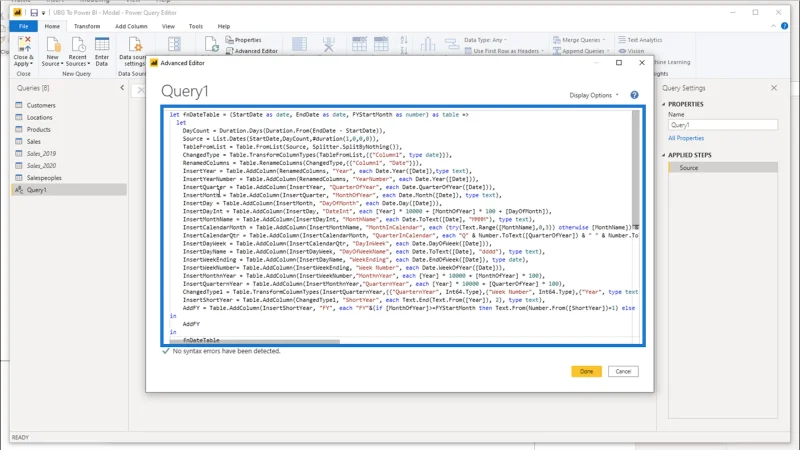The height and width of the screenshot is (450, 800).
Task: Select the Sales_2020 query
Action: [x=68, y=166]
